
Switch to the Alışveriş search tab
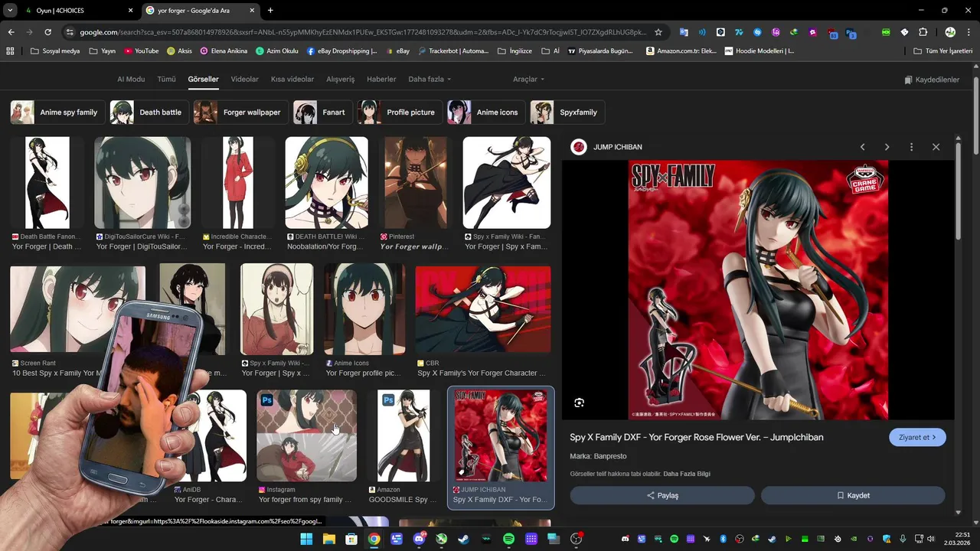click(341, 80)
